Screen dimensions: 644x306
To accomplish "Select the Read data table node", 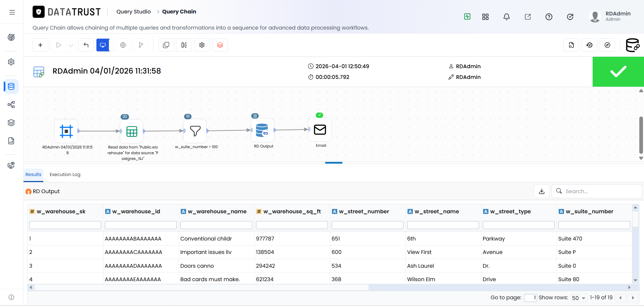I will point(132,131).
